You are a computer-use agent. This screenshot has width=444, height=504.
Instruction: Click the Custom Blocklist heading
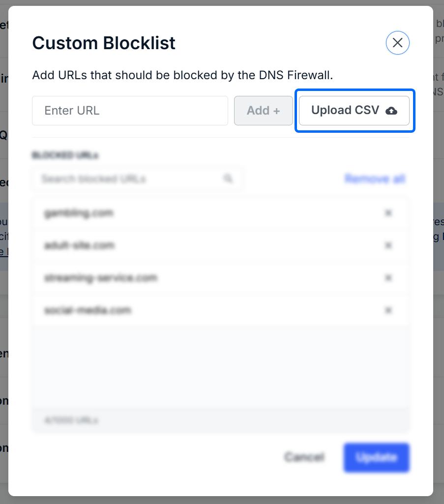point(104,43)
